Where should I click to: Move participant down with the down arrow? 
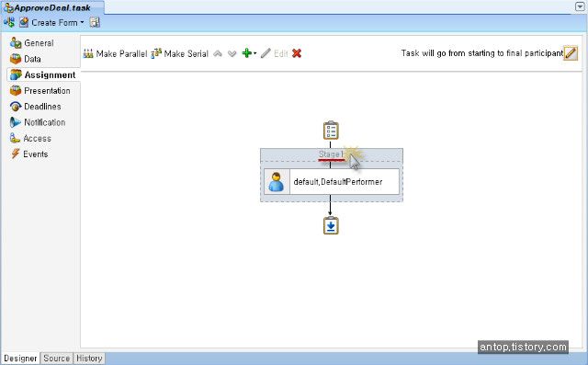pyautogui.click(x=232, y=53)
